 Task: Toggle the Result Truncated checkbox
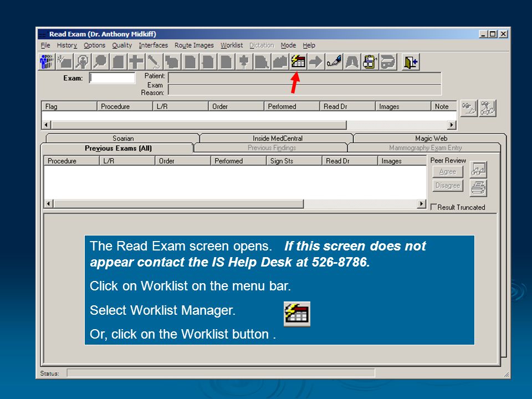433,207
